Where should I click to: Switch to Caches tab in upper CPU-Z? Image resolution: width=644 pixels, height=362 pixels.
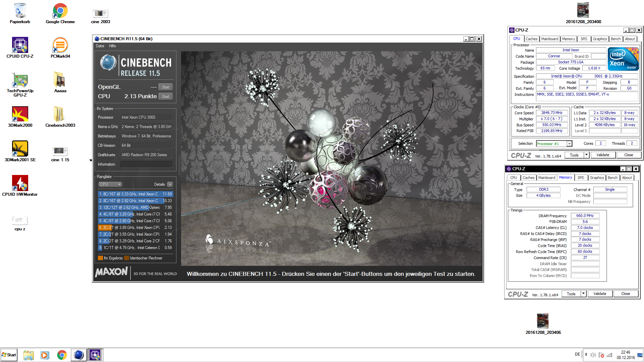pyautogui.click(x=531, y=39)
